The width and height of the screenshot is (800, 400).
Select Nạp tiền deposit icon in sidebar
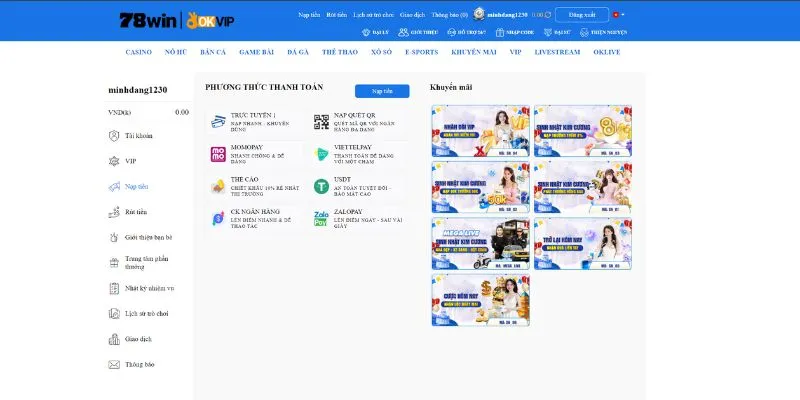coord(114,187)
